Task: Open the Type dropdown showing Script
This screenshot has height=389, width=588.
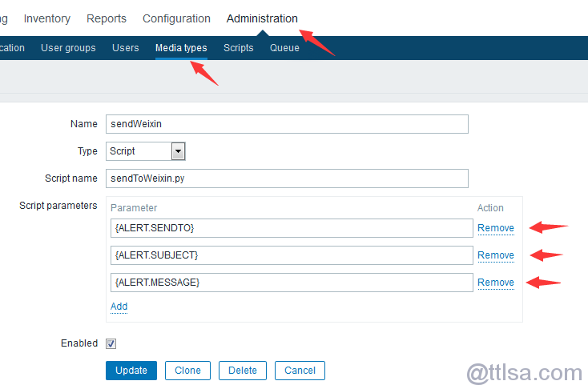Action: 146,151
